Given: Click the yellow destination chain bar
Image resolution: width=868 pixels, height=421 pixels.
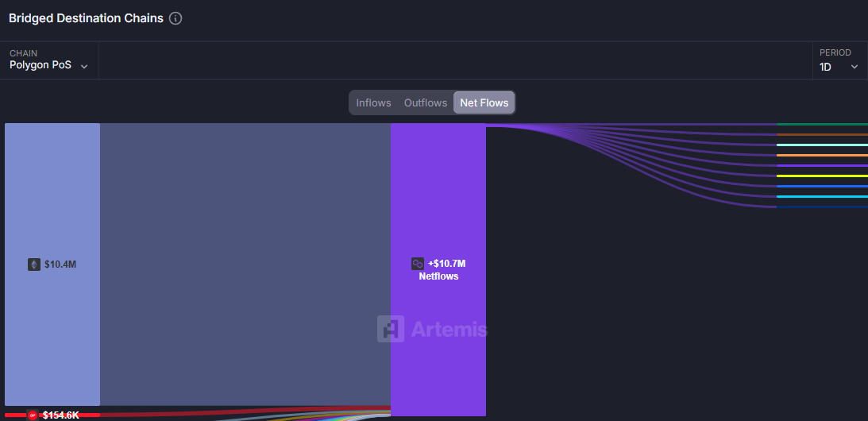Looking at the screenshot, I should click(x=822, y=176).
